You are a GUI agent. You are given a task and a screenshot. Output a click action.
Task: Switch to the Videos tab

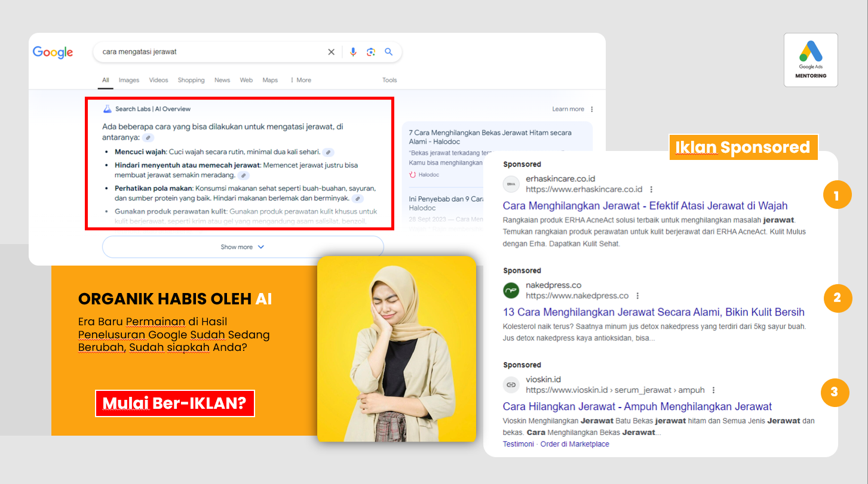pos(158,80)
